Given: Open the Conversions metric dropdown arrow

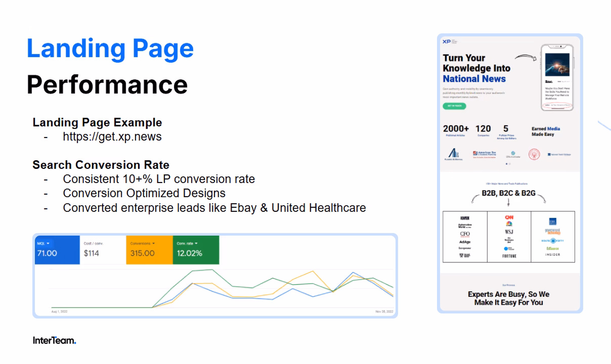Looking at the screenshot, I should 154,244.
